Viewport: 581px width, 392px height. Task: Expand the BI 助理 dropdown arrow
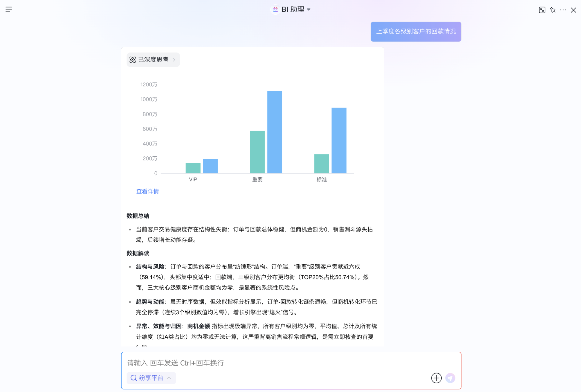pos(309,10)
